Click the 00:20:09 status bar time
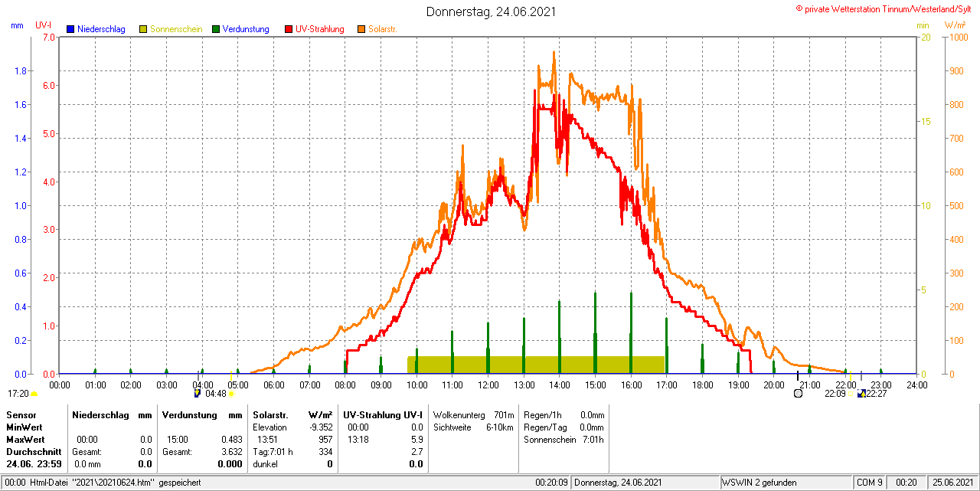 pos(551,483)
